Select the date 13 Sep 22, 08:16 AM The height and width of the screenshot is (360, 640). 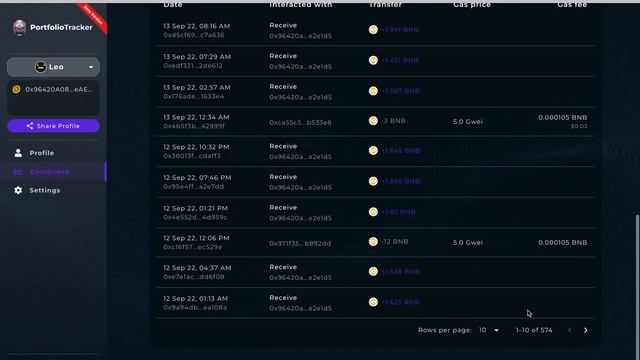tap(196, 26)
